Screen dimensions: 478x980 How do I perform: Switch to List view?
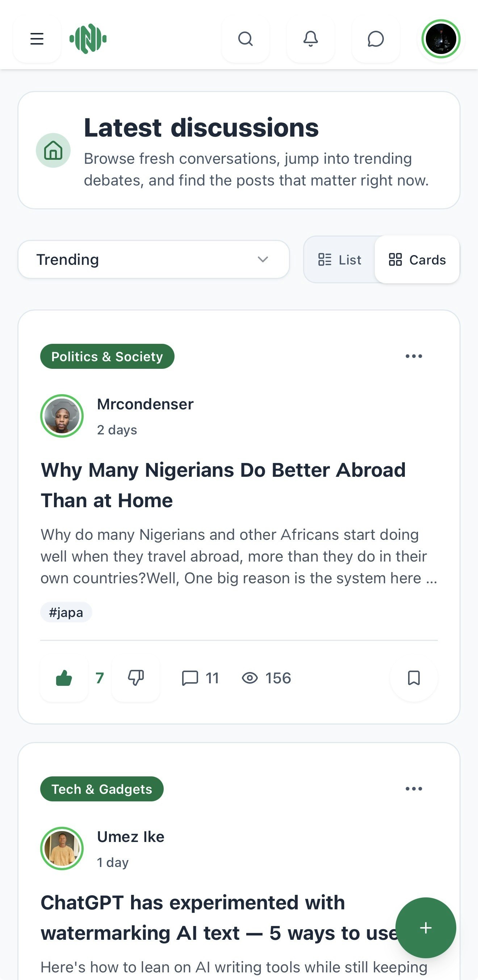click(340, 260)
